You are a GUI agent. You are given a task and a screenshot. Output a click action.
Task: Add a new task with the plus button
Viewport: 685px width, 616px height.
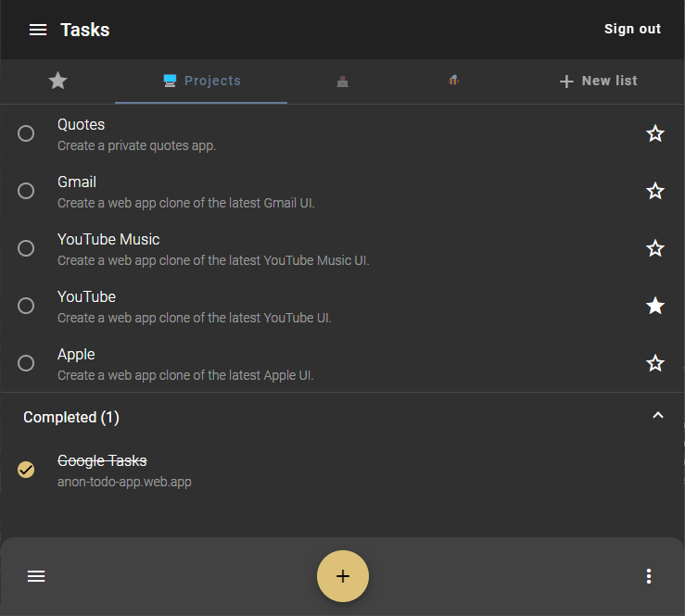[x=343, y=576]
